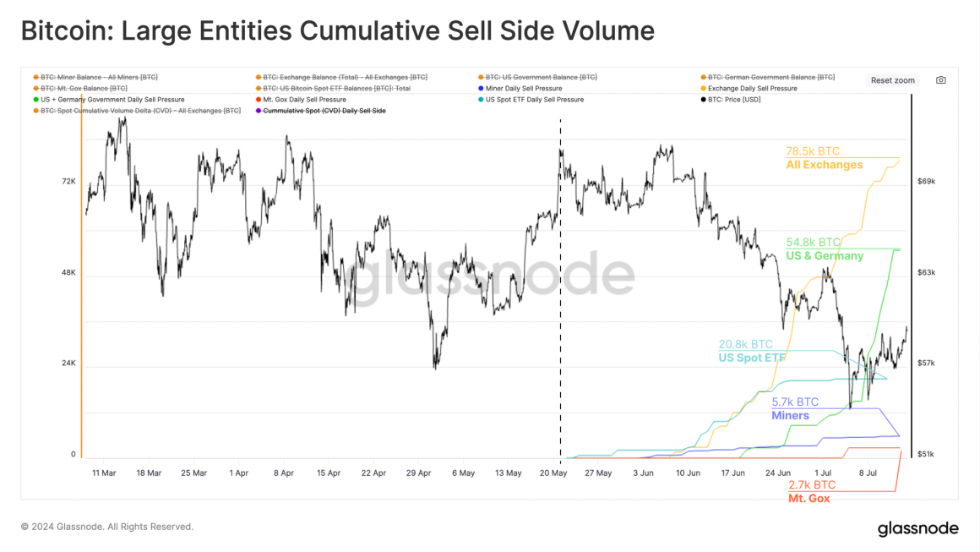The image size is (980, 552).
Task: Click the glassnode logo at bottom right
Action: coord(917,528)
